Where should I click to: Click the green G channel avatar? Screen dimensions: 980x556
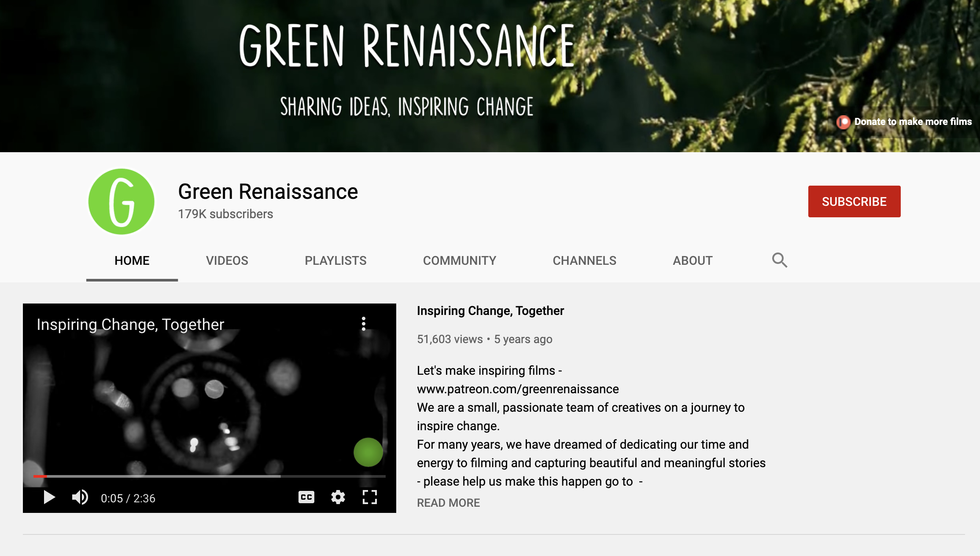point(122,202)
